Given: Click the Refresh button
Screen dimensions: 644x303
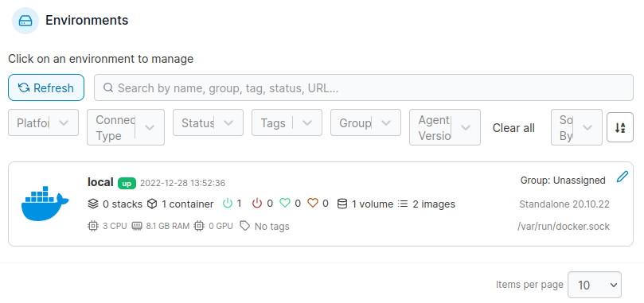Looking at the screenshot, I should tap(46, 87).
